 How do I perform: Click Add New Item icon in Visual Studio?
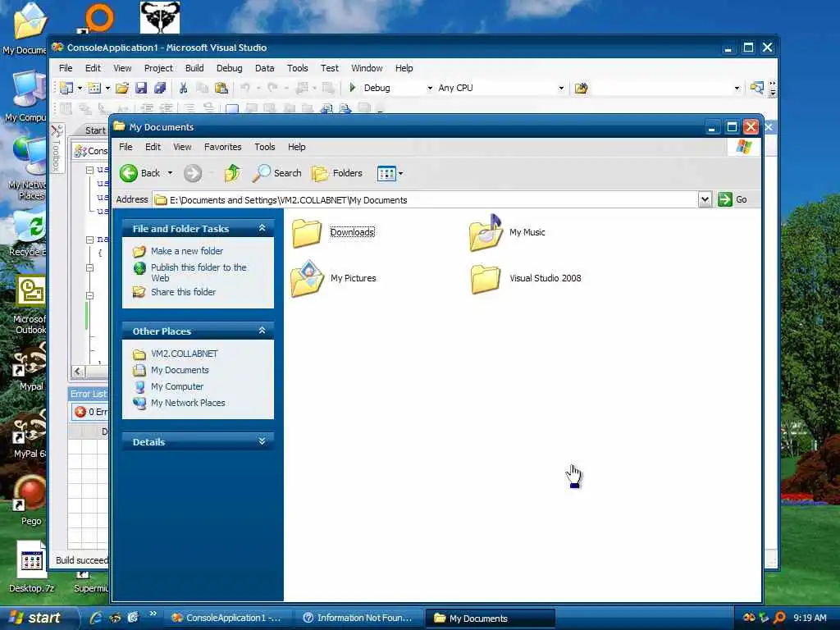click(94, 88)
